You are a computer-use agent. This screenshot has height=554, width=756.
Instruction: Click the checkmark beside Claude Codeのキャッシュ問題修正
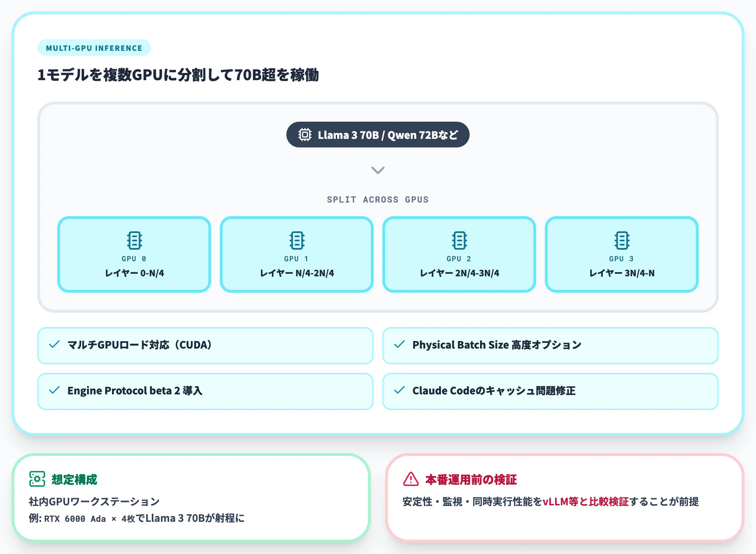tap(399, 390)
